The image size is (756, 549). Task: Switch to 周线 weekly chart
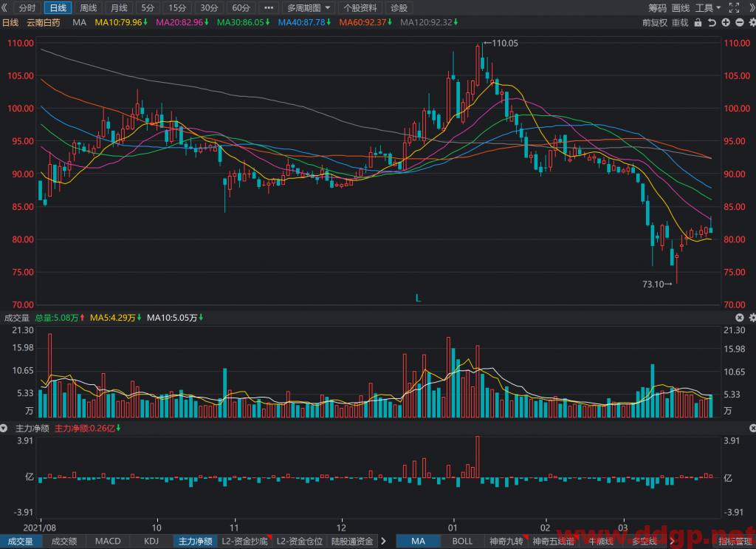pos(89,7)
